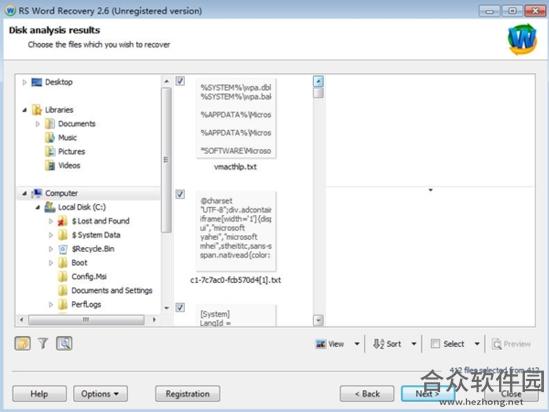The width and height of the screenshot is (549, 412).
Task: Click the Config.Msi folder icon
Action: (x=63, y=277)
